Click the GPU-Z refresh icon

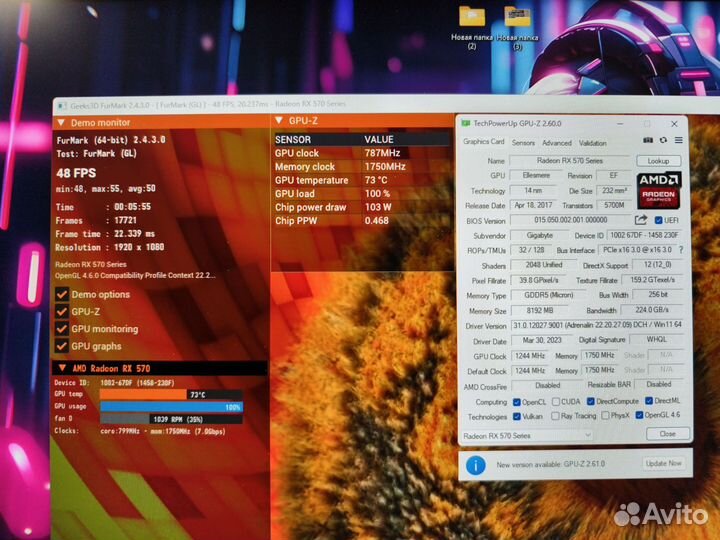[x=663, y=141]
